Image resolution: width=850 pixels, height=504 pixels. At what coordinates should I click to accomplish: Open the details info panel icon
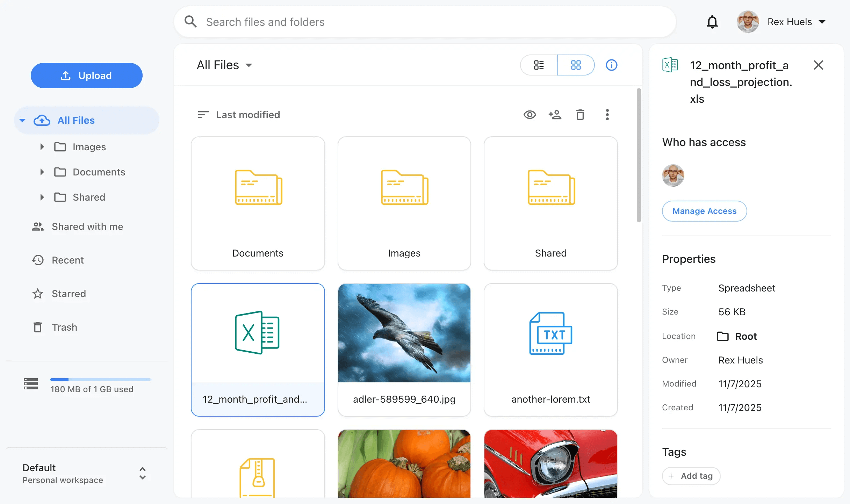coord(611,65)
